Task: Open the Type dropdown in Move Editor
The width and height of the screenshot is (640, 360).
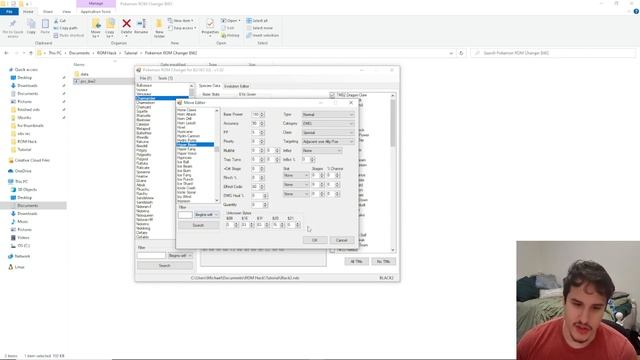Action: (x=328, y=115)
